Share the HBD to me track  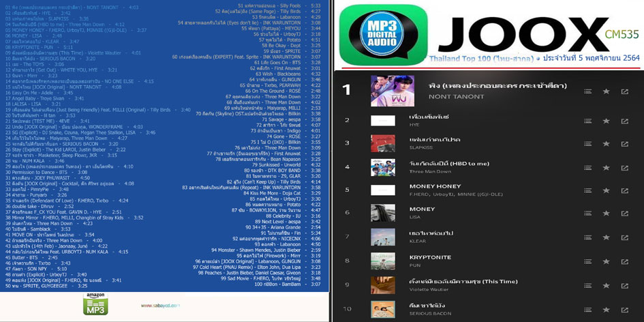[x=625, y=167]
